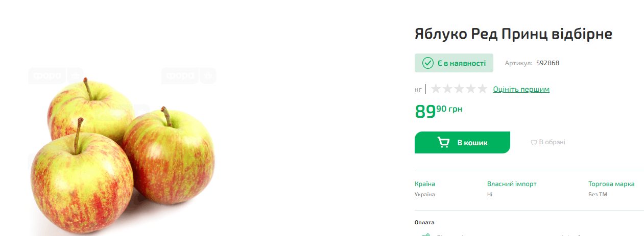Click the Торгова марка attribute label

pos(611,184)
